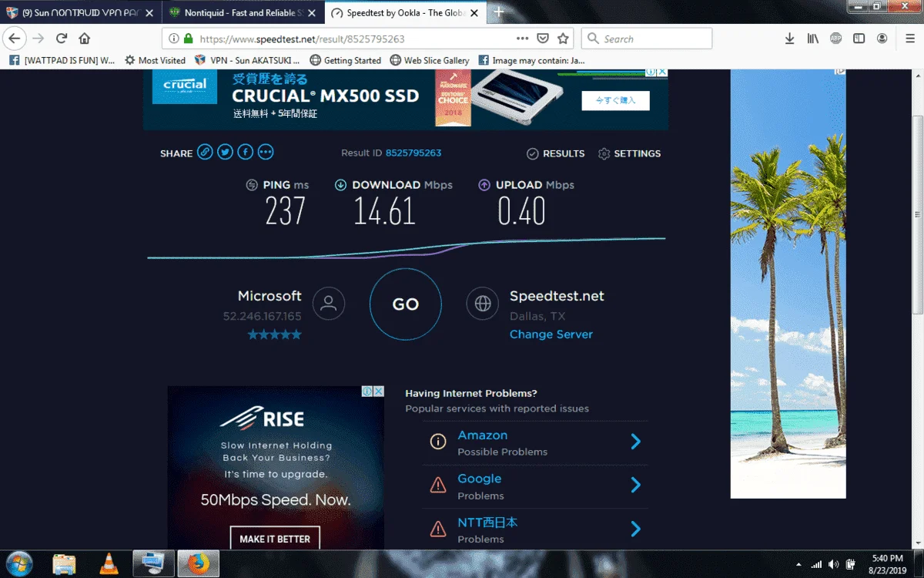Share the result on Facebook
This screenshot has width=924, height=578.
coord(245,152)
